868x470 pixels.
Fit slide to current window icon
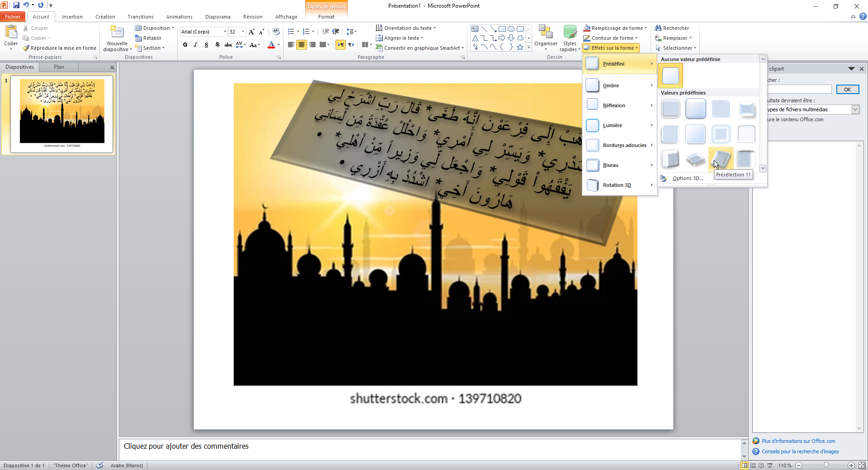coord(862,465)
